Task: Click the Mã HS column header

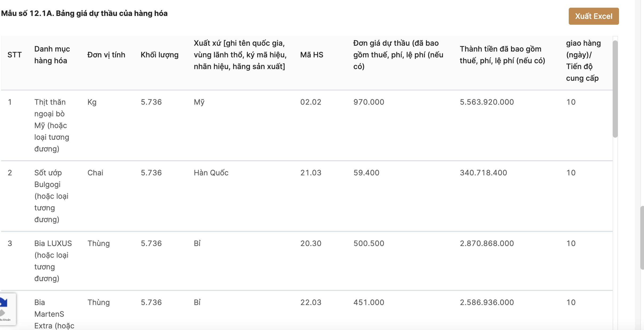Action: point(312,55)
